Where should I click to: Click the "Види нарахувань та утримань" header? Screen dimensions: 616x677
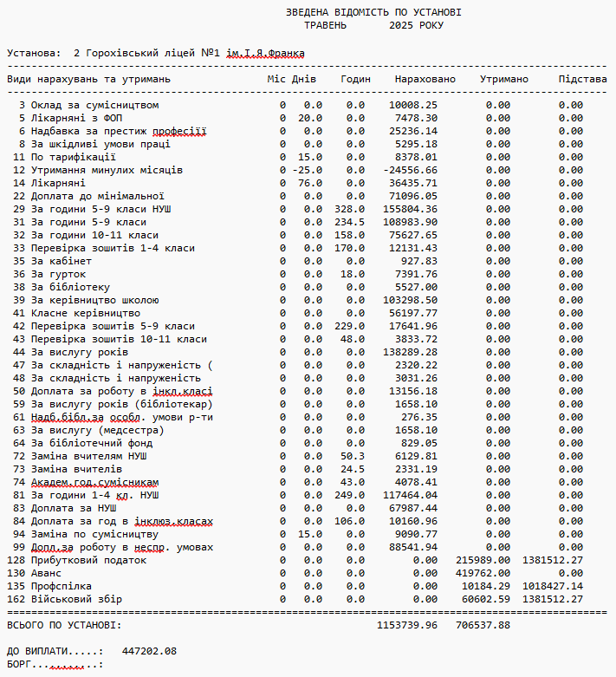point(89,79)
